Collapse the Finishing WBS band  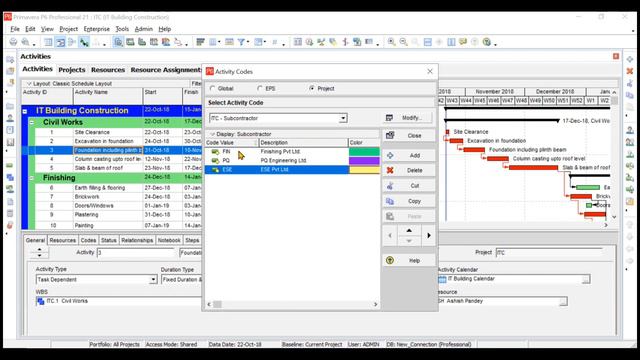pos(31,178)
